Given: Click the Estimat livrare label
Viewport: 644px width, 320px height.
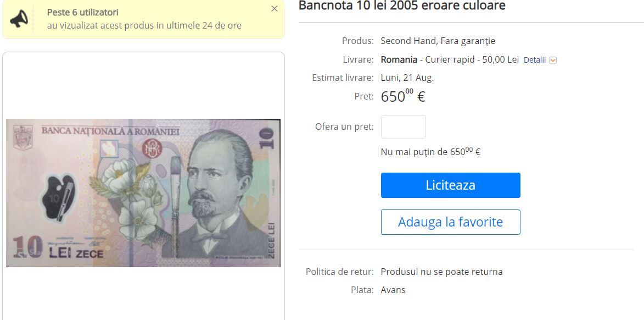Looking at the screenshot, I should click(343, 78).
